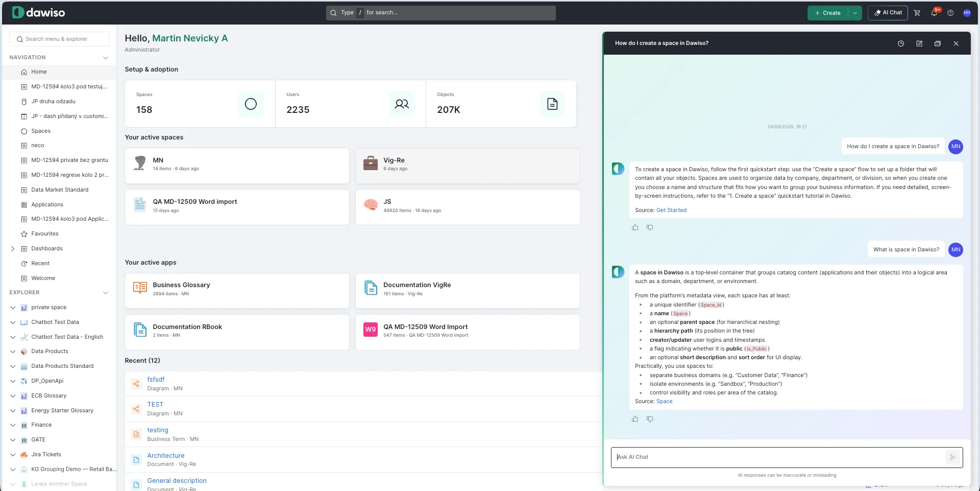Collapse the NAVIGATION section
This screenshot has height=491, width=980.
106,58
